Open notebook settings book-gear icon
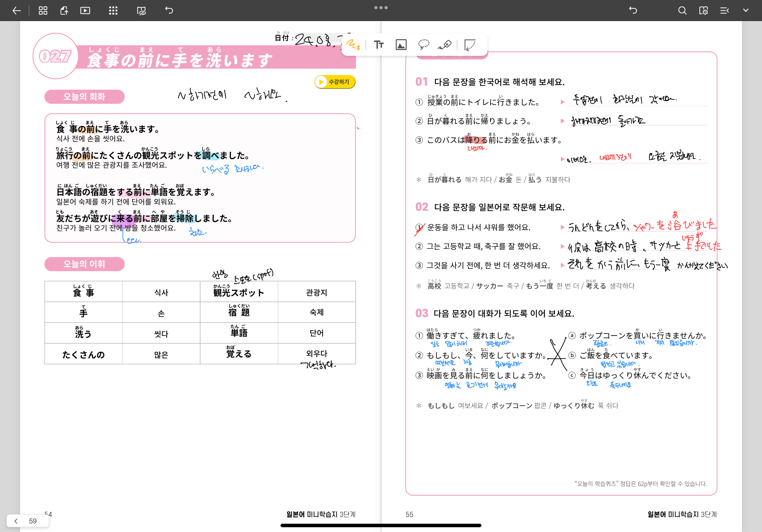This screenshot has height=532, width=762. coord(703,11)
